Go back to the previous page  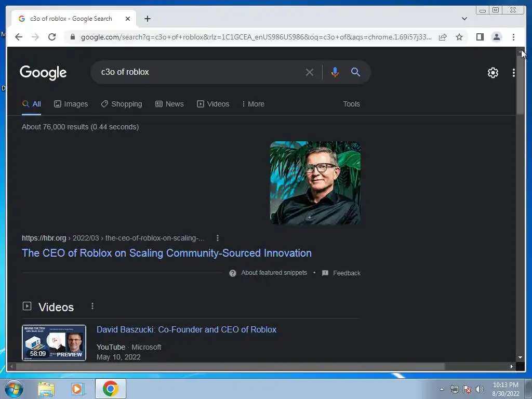point(19,37)
